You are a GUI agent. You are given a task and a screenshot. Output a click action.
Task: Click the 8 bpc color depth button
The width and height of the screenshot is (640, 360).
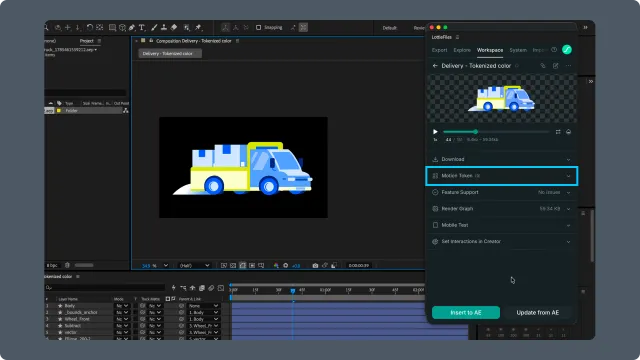pyautogui.click(x=52, y=265)
